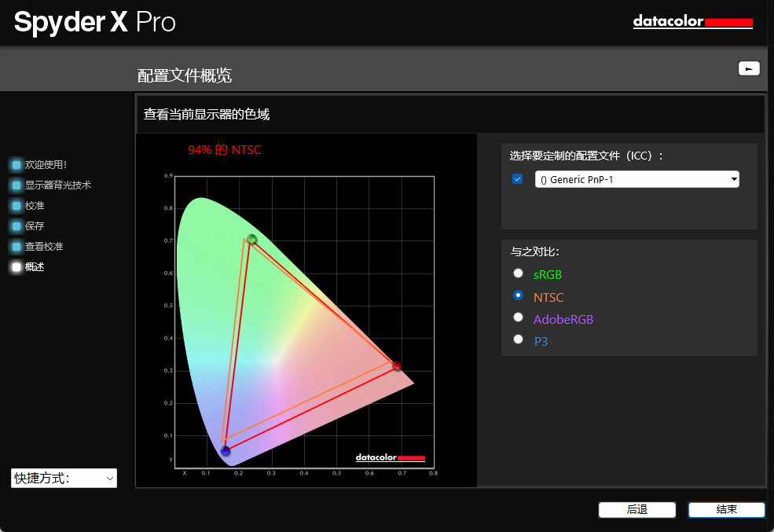Screen dimensions: 774x532
Task: Click the 保存 step indicator icon
Action: point(17,226)
